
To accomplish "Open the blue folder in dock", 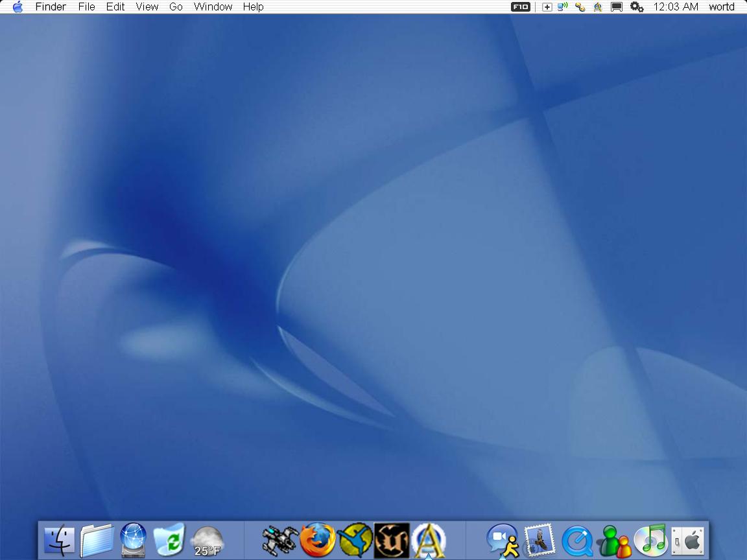I will coord(97,541).
